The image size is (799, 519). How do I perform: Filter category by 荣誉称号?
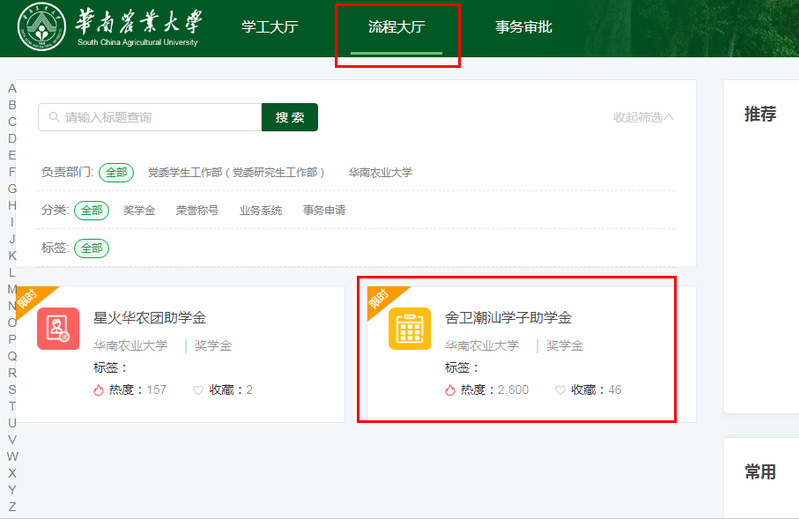tap(197, 210)
